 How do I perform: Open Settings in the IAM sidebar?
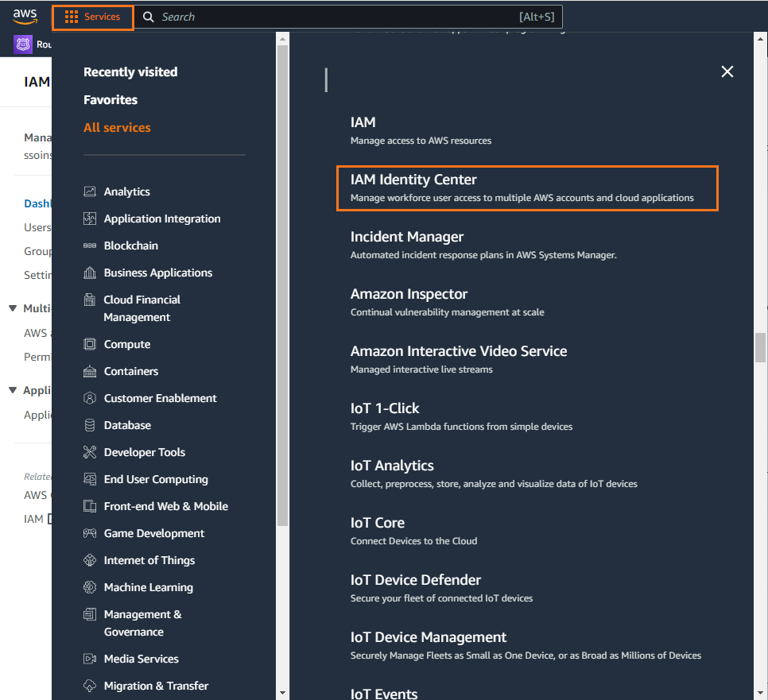tap(37, 275)
